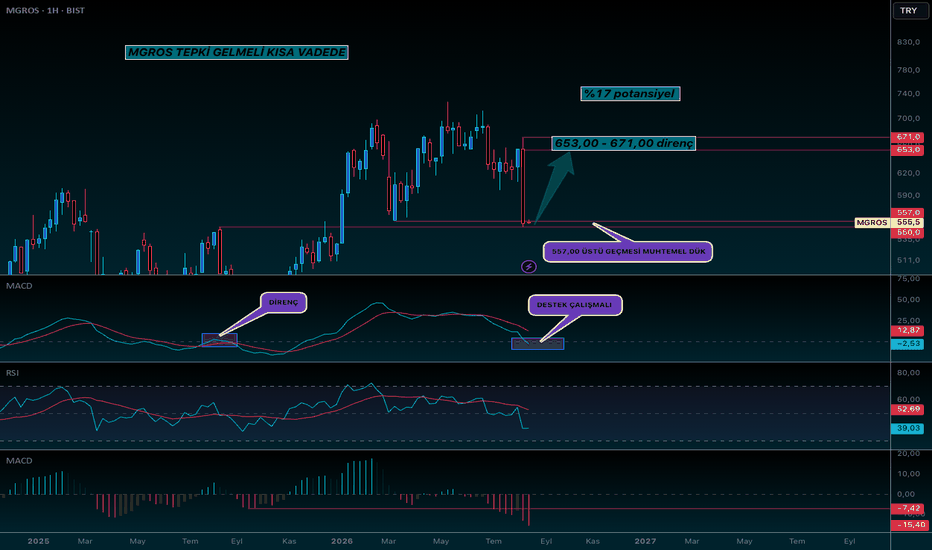
Task: Click the purple lightning event icon
Action: pos(528,267)
